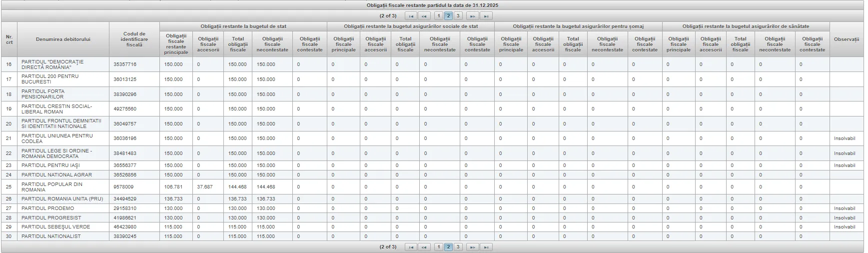Click next page arrow in top paginator
This screenshot has width=868, height=253.
click(472, 16)
